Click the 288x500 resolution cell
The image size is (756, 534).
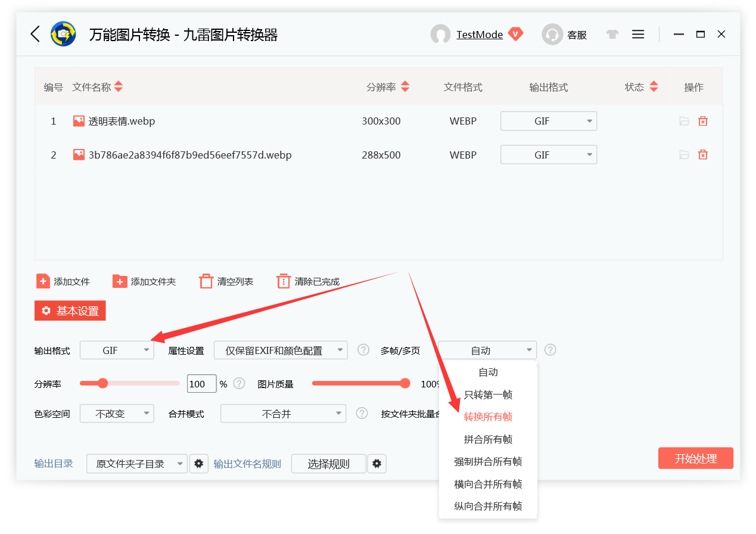pos(381,155)
